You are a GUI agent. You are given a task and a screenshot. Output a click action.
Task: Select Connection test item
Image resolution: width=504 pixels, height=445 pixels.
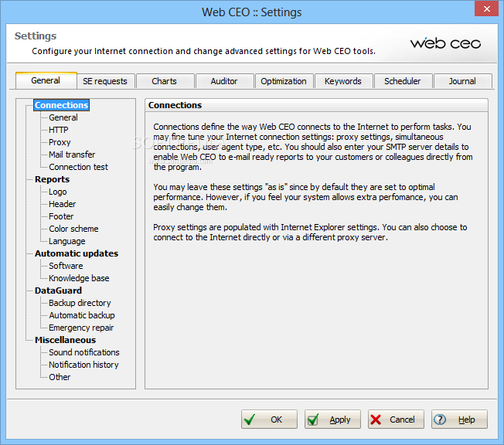point(78,167)
